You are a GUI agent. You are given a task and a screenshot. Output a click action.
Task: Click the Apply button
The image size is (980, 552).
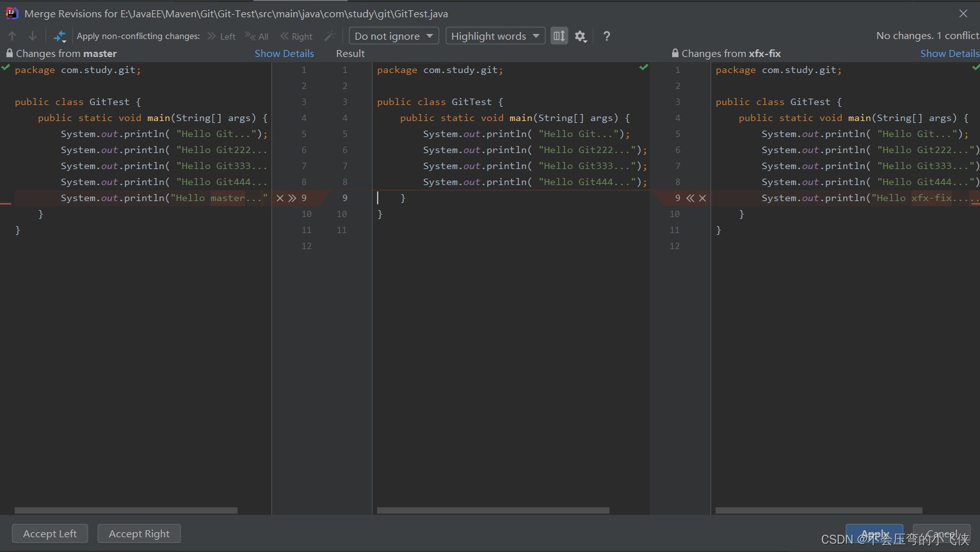874,533
